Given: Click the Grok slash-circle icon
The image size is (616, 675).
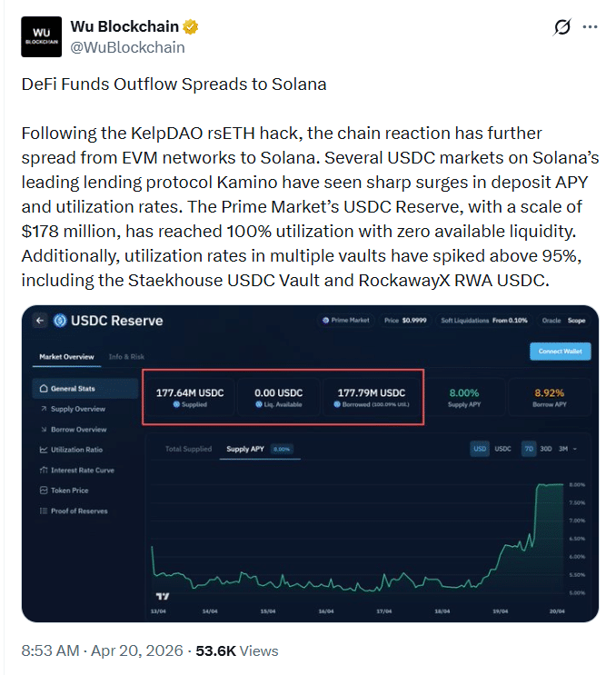Looking at the screenshot, I should [562, 27].
